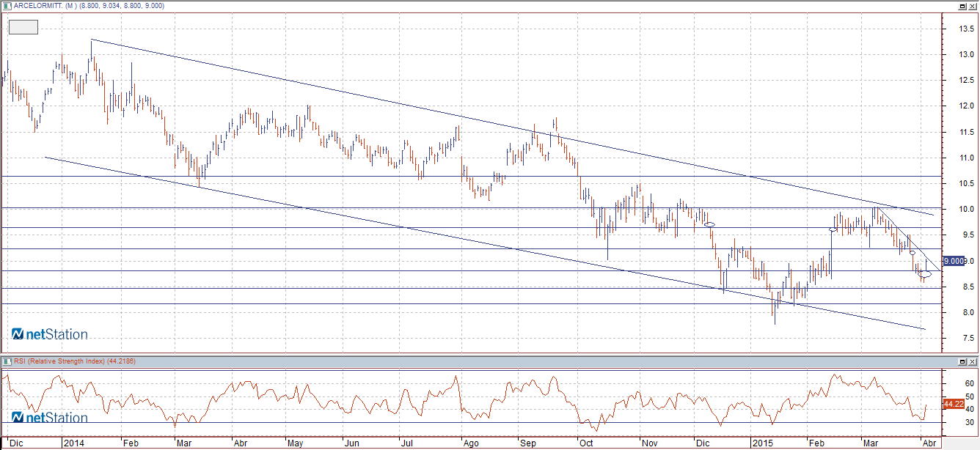980x450 pixels.
Task: Click the Abr label at the right end of the time axis
Action: click(928, 443)
